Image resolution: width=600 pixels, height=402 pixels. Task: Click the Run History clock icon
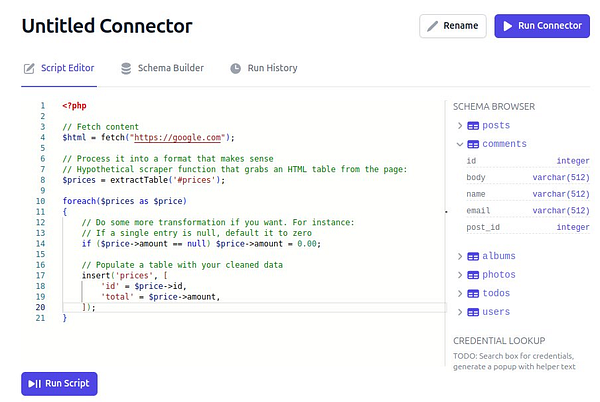236,68
